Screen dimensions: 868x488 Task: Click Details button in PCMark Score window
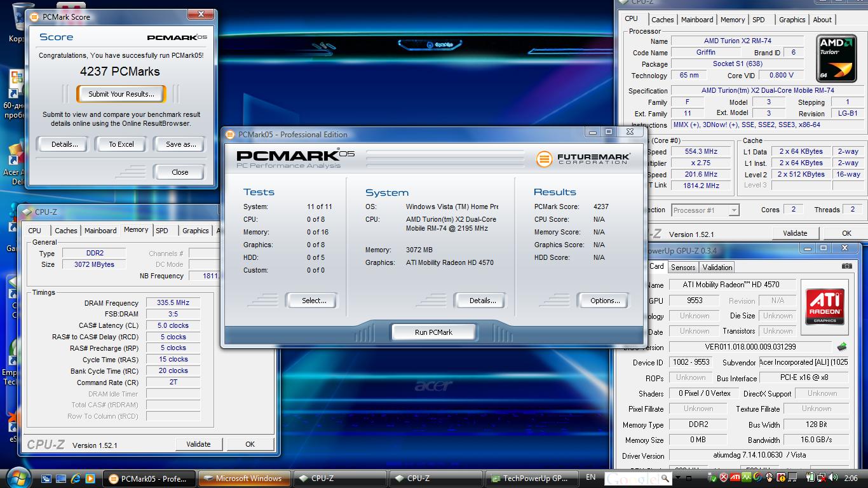64,144
